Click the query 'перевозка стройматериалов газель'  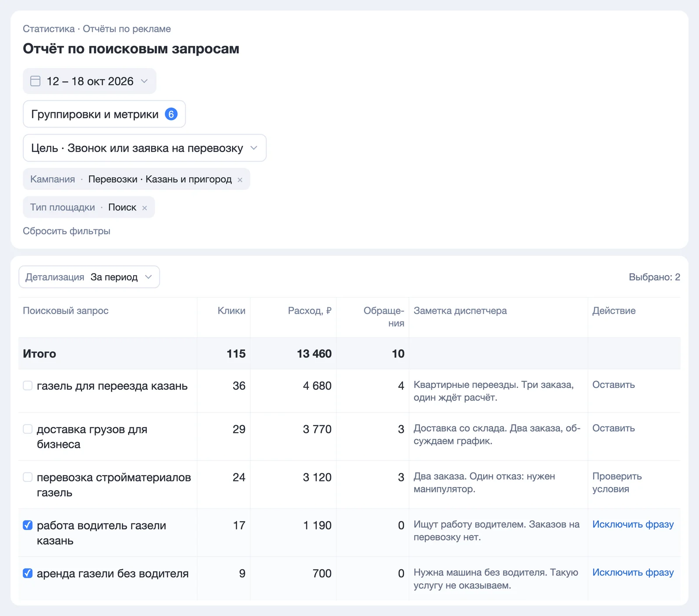114,485
